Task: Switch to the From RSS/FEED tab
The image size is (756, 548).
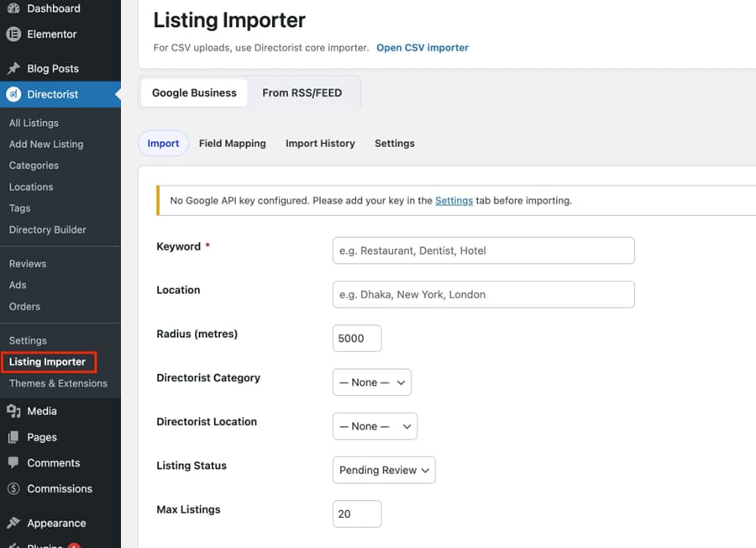Action: click(302, 93)
